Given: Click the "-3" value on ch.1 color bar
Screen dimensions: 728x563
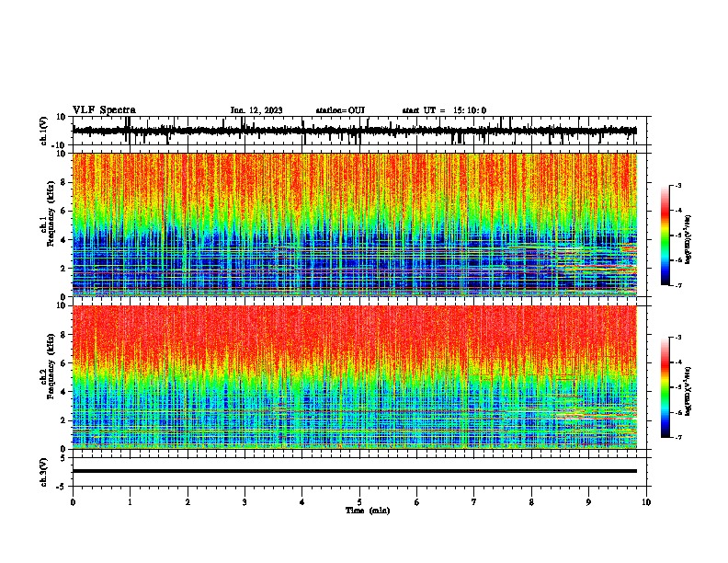Looking at the screenshot, I should (678, 185).
